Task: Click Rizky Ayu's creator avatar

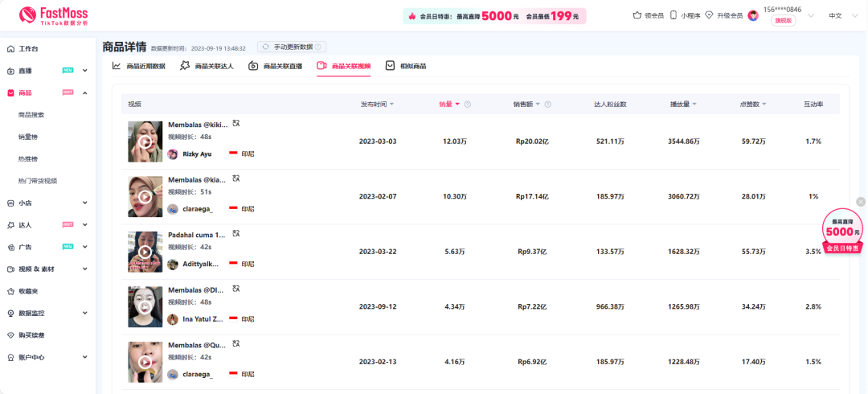Action: (173, 154)
